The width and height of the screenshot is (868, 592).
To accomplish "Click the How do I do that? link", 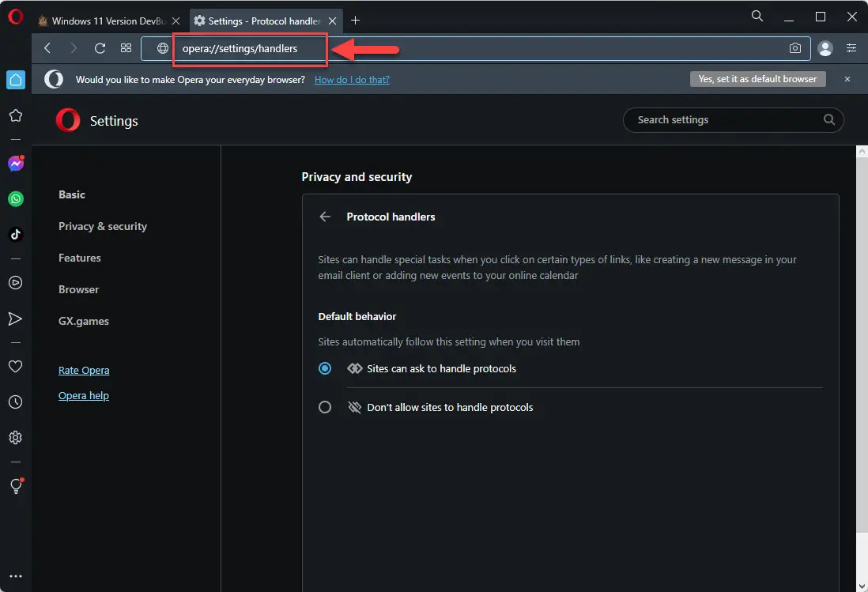I will point(352,80).
